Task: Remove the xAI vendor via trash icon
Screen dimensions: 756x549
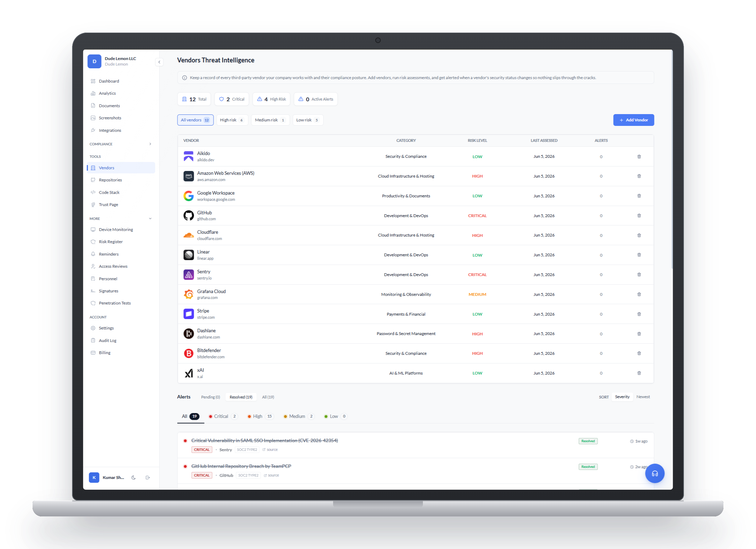Action: pyautogui.click(x=639, y=373)
